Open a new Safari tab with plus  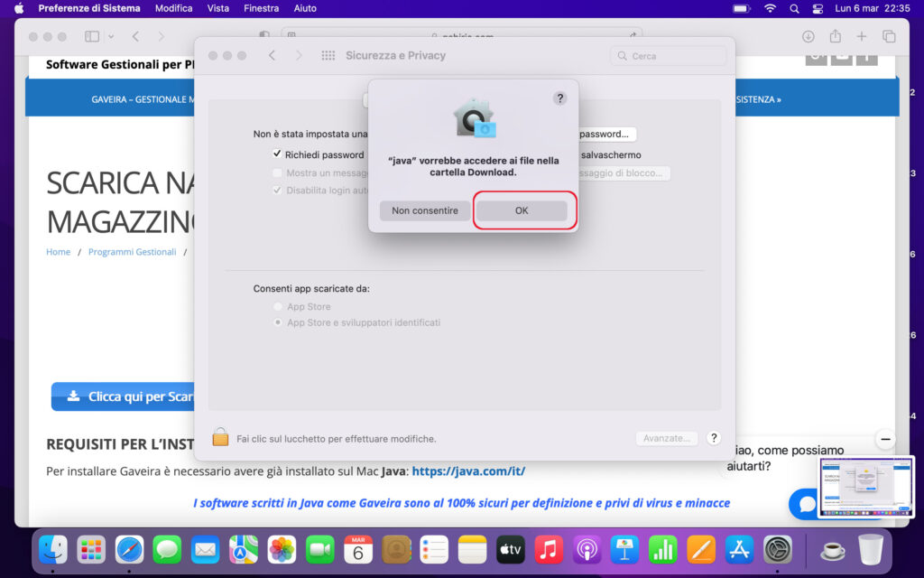(x=862, y=36)
